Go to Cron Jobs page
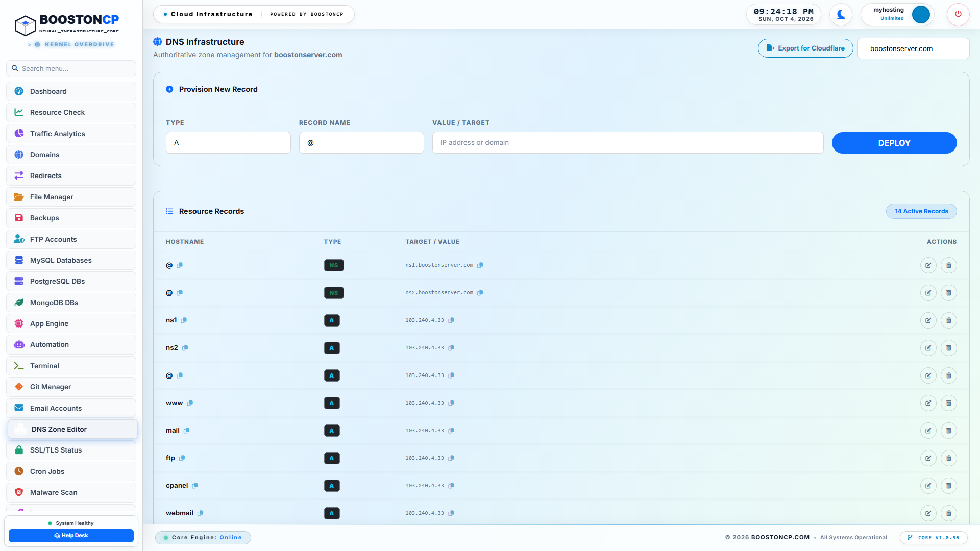This screenshot has height=551, width=980. coord(71,471)
